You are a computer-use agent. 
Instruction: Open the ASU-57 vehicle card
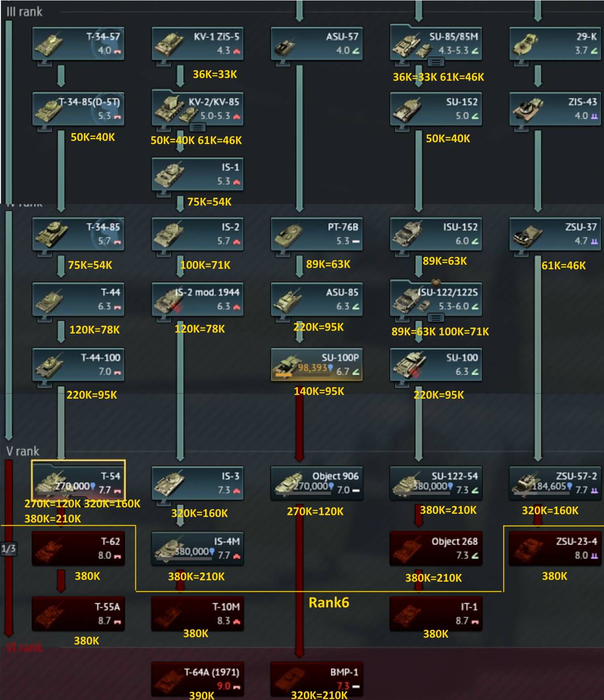point(317,43)
